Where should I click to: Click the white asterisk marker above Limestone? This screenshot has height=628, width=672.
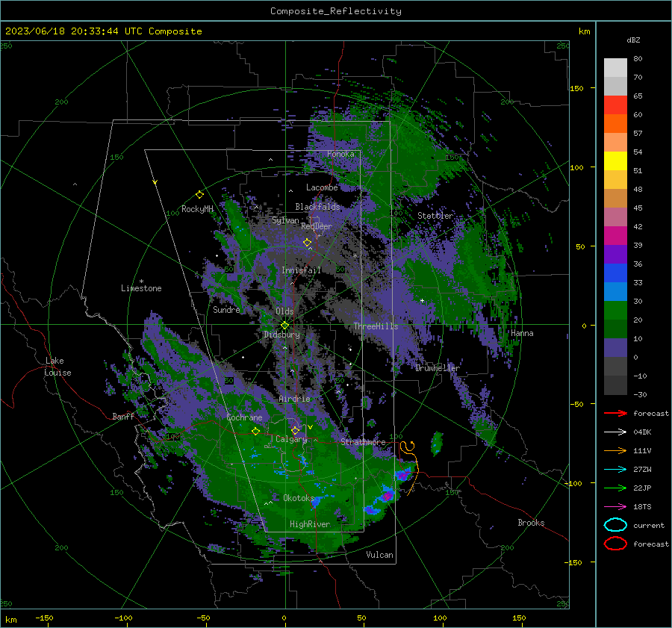[141, 282]
